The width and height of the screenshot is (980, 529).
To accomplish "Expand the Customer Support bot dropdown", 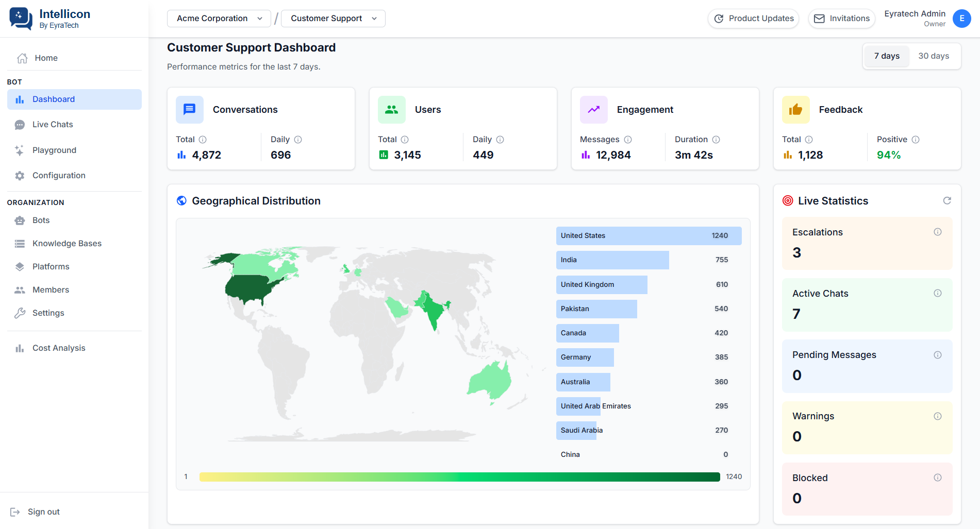I will point(333,19).
